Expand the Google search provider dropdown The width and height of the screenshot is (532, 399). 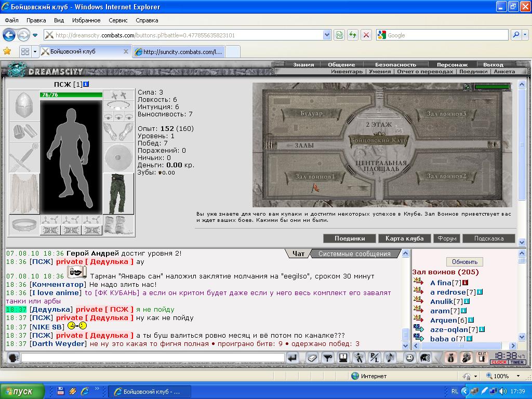[525, 35]
